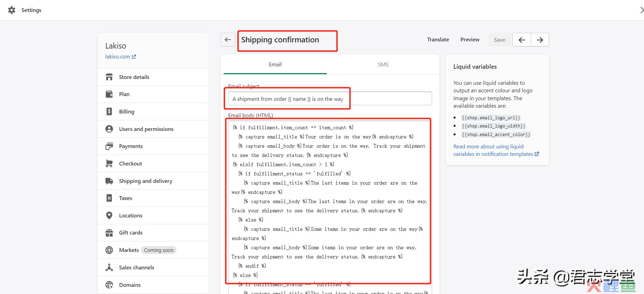The height and width of the screenshot is (294, 644).
Task: Click the Domains globe icon
Action: coord(109,285)
